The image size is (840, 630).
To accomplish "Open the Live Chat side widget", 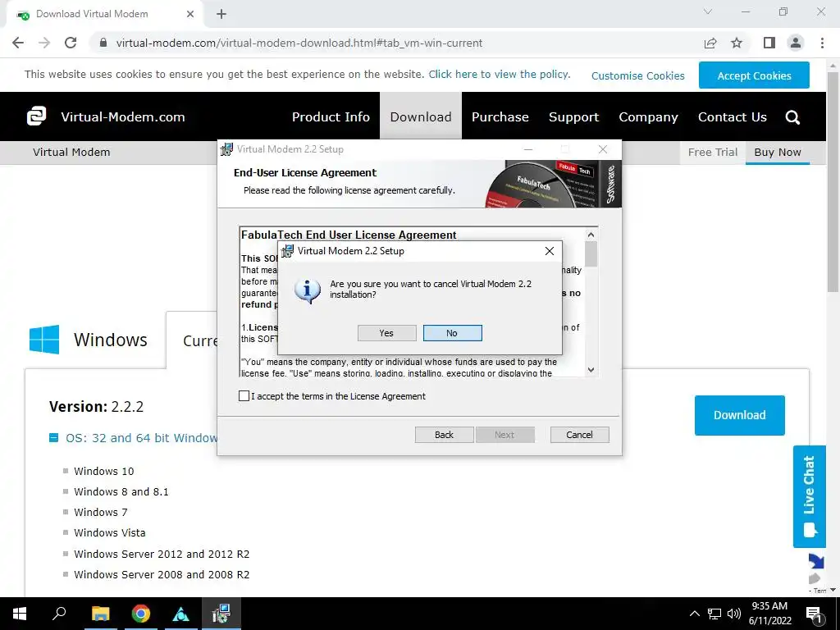I will pos(809,496).
